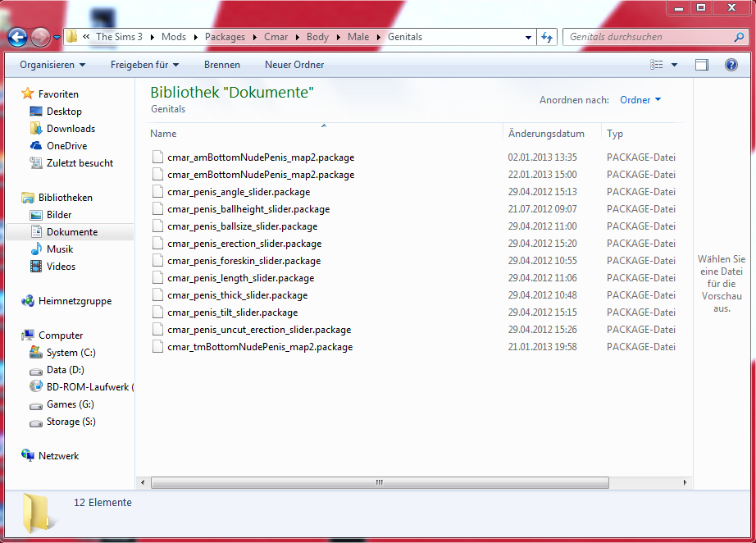Screen dimensions: 756x543
Task: Click file icon of cmar_penis_thick_slider.package
Action: click(x=157, y=294)
